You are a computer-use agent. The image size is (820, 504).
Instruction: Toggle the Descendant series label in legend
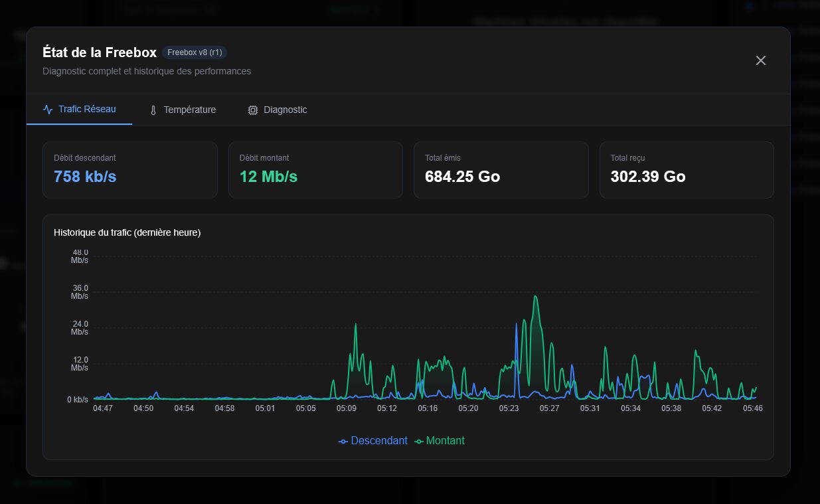(379, 441)
